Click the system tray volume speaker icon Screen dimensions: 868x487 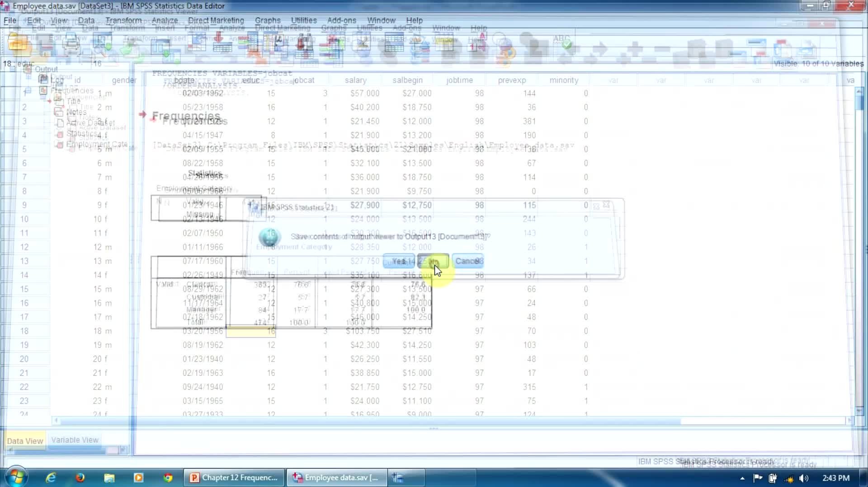(x=804, y=478)
